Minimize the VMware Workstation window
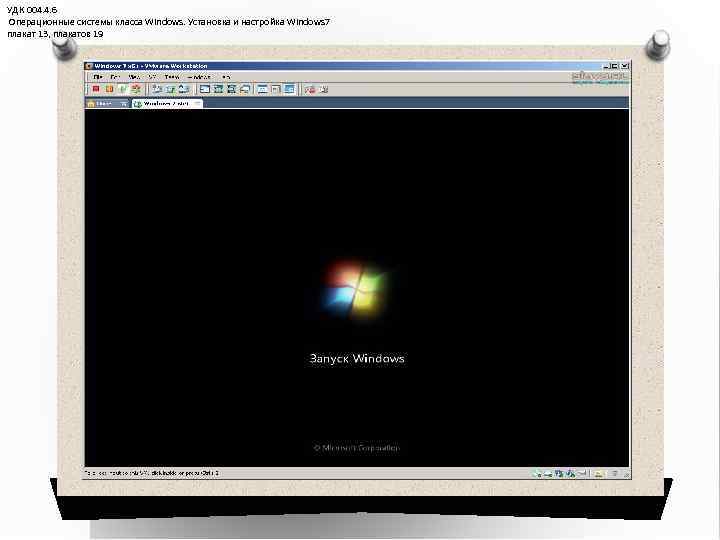720x540 pixels. 607,66
